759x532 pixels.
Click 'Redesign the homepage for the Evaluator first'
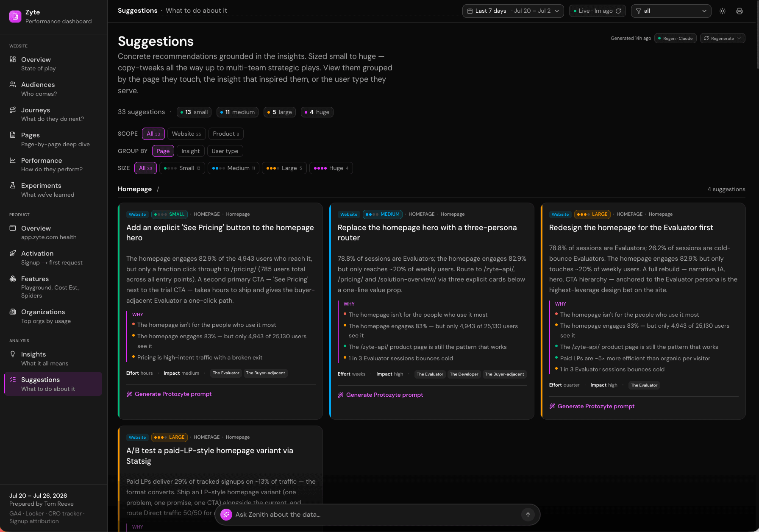coord(631,228)
